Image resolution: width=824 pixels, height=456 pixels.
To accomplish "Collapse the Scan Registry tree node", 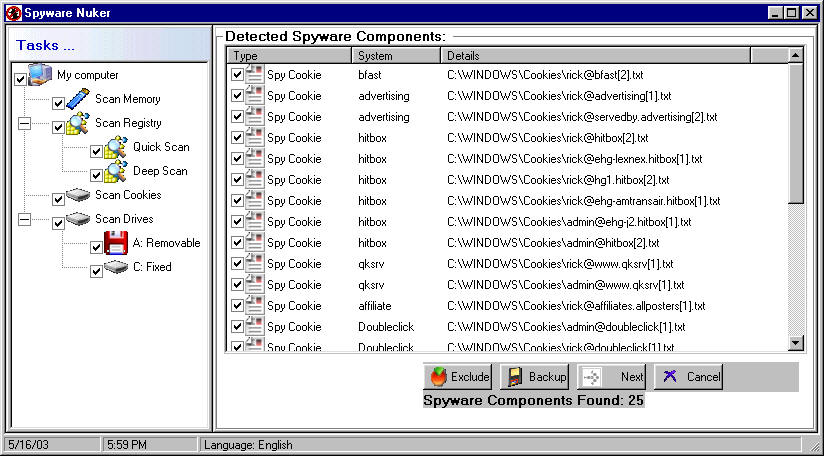I will [x=24, y=123].
